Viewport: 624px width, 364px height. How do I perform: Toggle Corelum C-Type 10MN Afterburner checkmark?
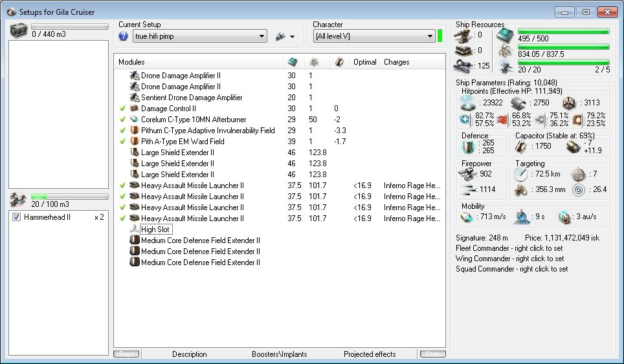122,119
